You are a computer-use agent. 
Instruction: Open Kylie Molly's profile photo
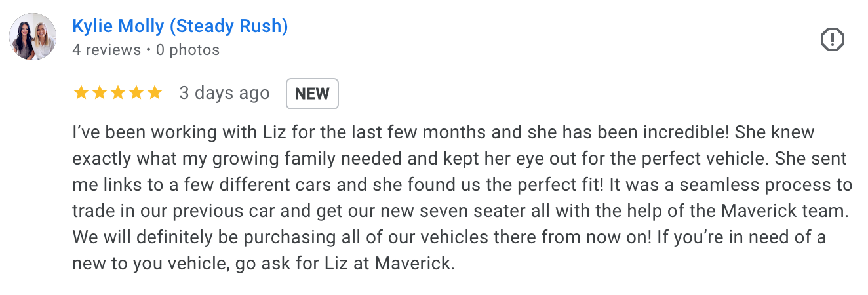(x=33, y=37)
